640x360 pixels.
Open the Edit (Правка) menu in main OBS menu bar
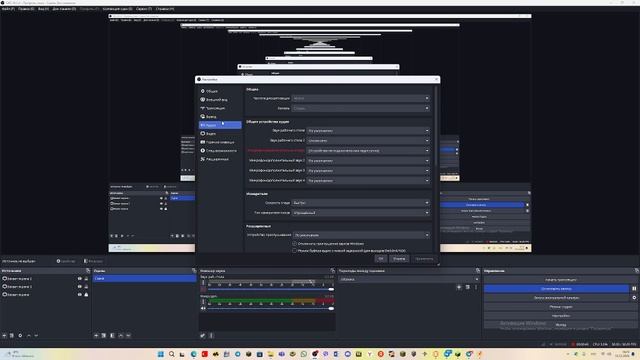pos(26,9)
